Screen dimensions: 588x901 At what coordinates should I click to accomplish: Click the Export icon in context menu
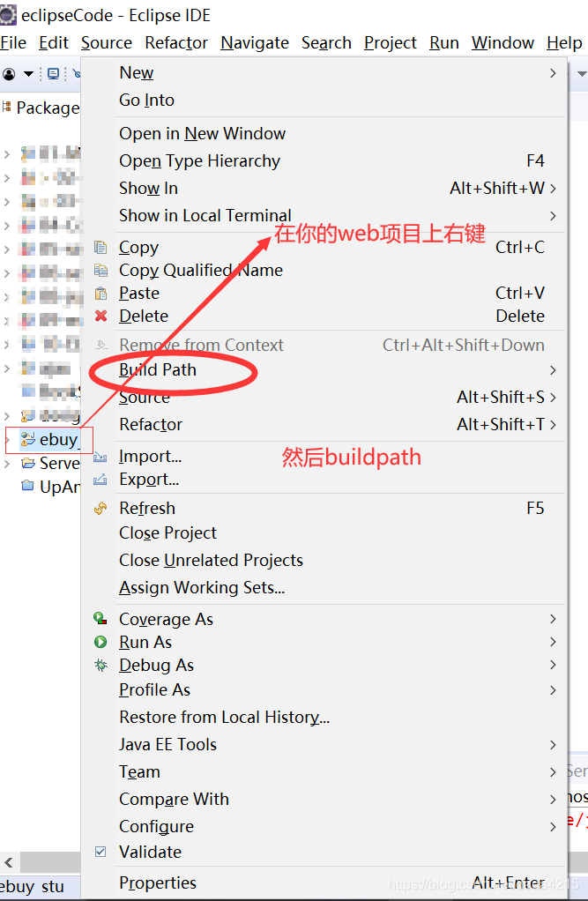point(100,480)
